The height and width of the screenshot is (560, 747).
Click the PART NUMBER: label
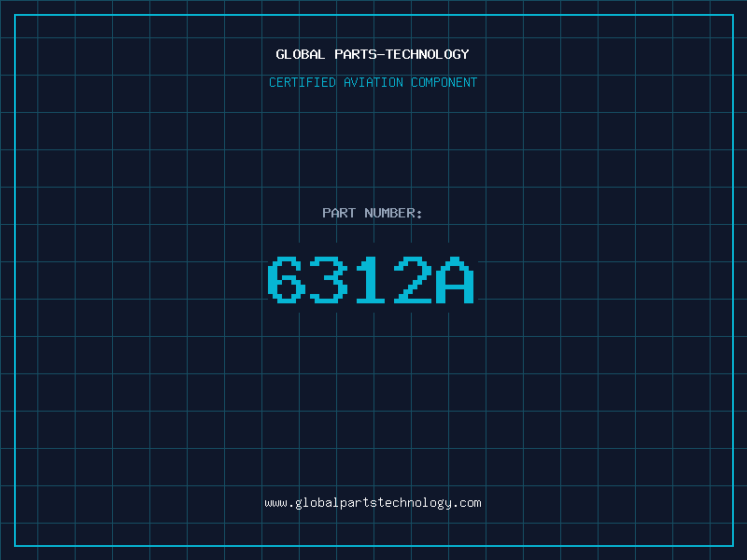[373, 213]
